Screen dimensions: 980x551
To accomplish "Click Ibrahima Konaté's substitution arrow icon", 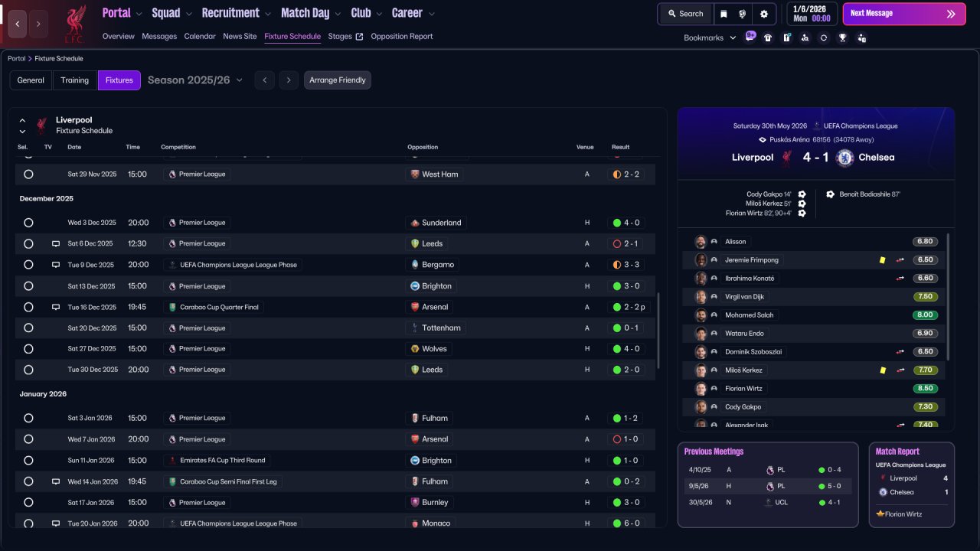I will 900,279.
